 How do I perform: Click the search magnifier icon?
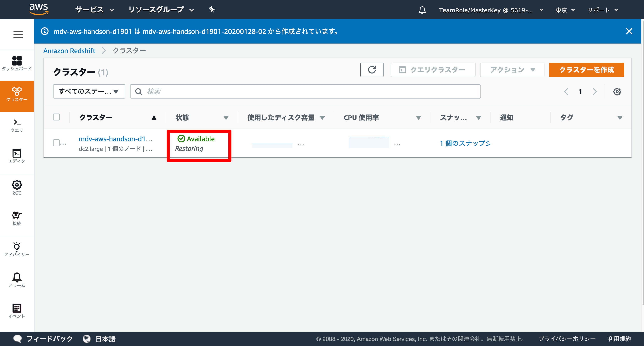click(x=138, y=92)
